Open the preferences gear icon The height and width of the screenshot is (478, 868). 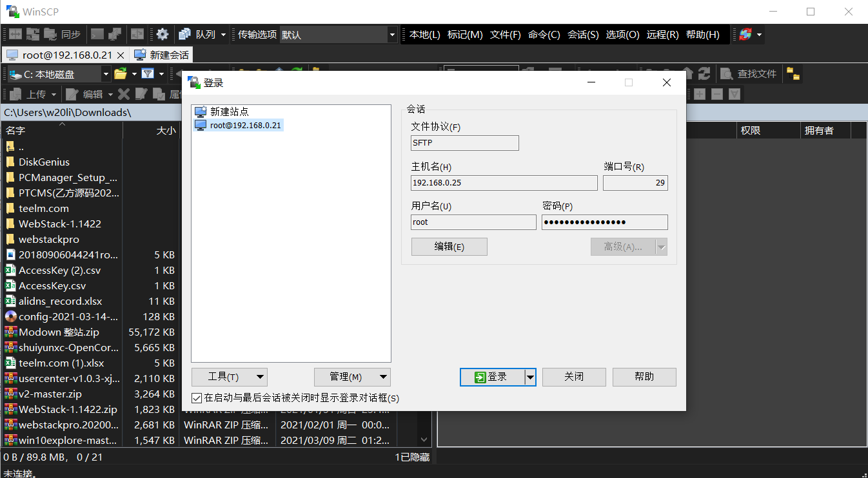163,34
